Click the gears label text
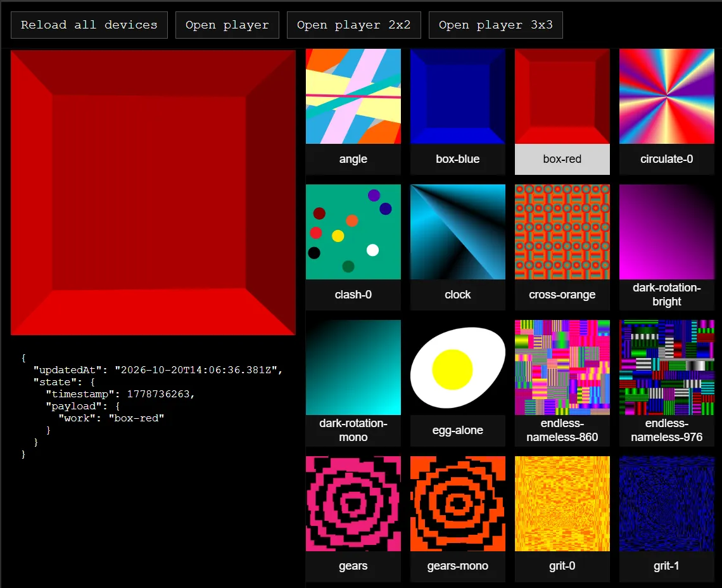 (x=353, y=566)
